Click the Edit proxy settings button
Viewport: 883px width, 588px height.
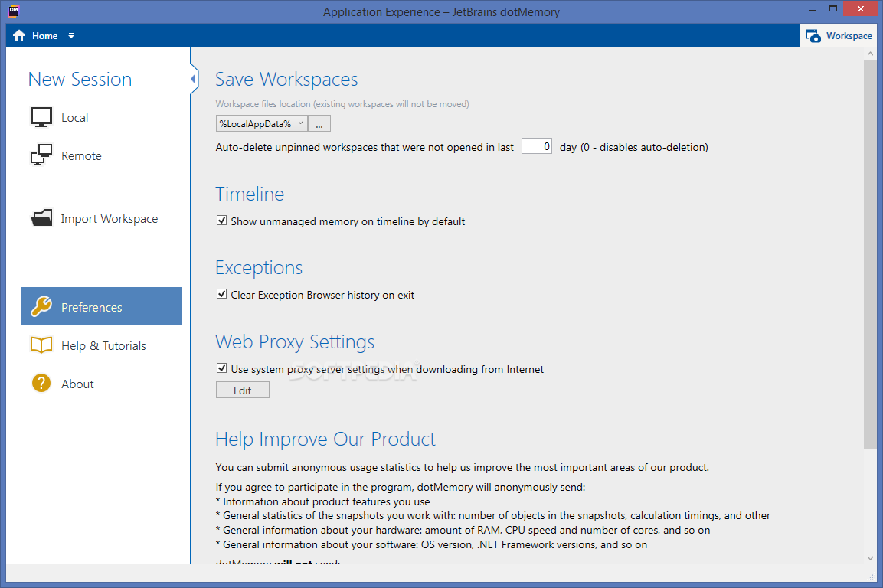tap(243, 390)
